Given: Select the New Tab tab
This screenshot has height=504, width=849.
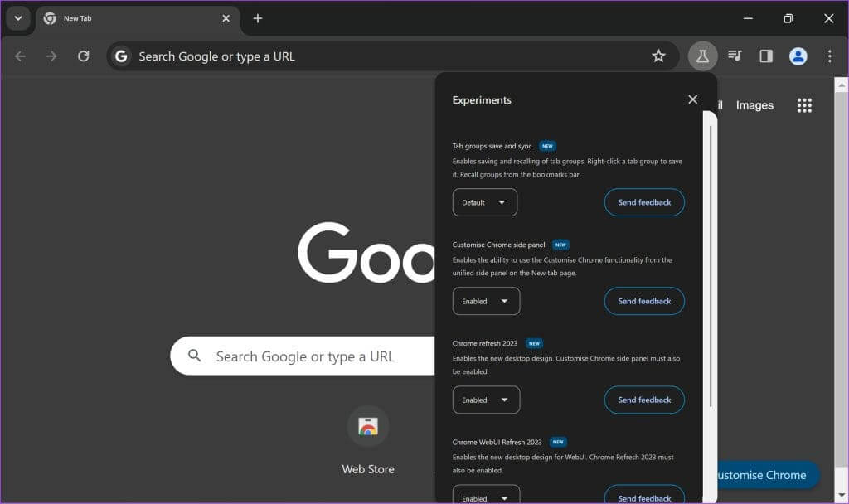Looking at the screenshot, I should tap(138, 18).
